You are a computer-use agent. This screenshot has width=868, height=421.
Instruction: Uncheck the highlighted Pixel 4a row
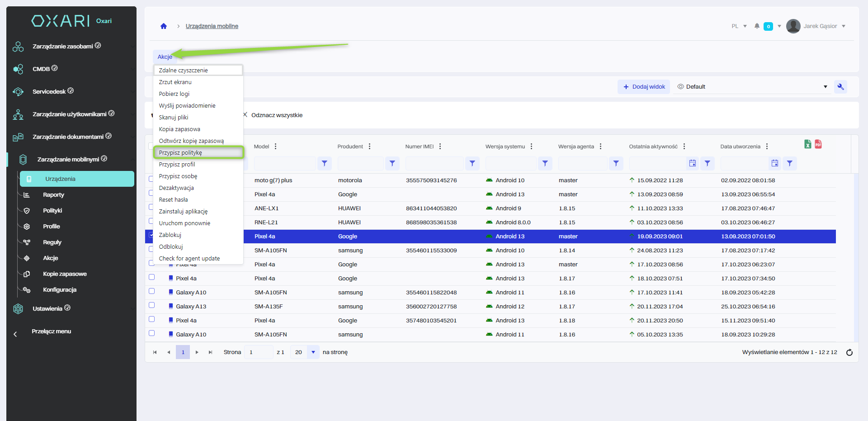(x=151, y=235)
